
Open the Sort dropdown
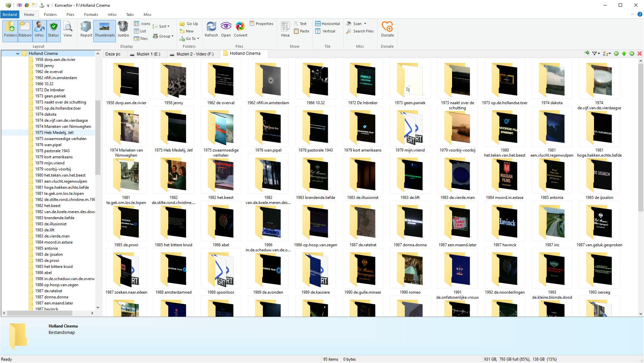pos(161,26)
